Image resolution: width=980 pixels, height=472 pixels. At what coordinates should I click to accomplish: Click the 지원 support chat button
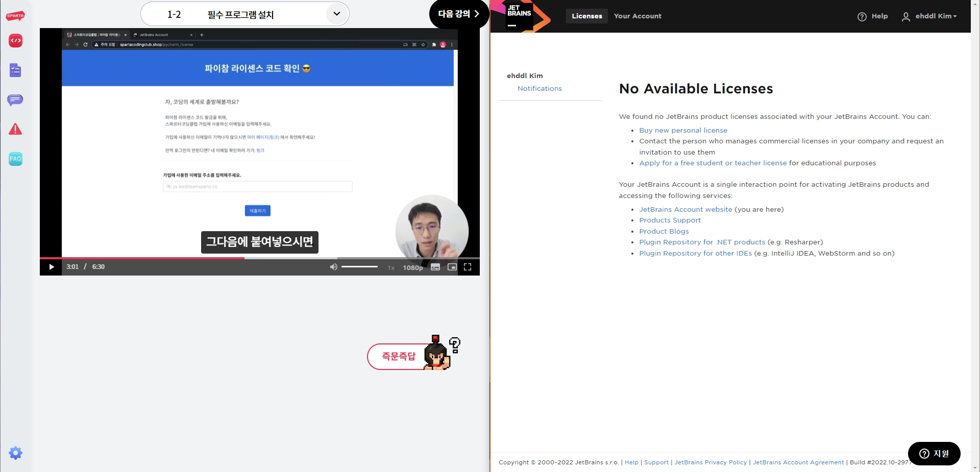click(x=934, y=454)
